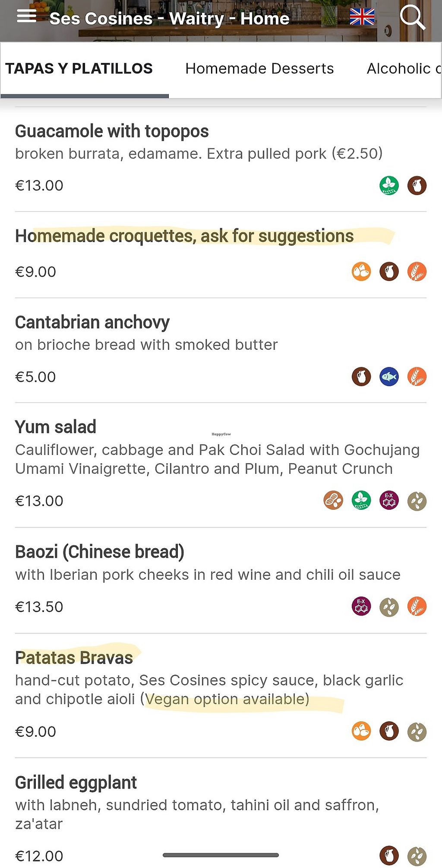Screen dimensions: 442x868
Task: Tap the search magnifier icon
Action: coord(412,17)
